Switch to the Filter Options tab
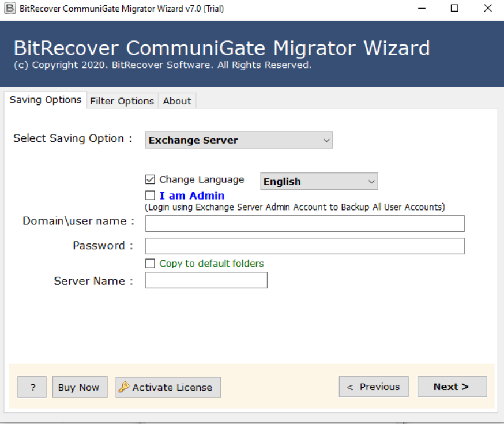This screenshot has height=424, width=504. (122, 101)
